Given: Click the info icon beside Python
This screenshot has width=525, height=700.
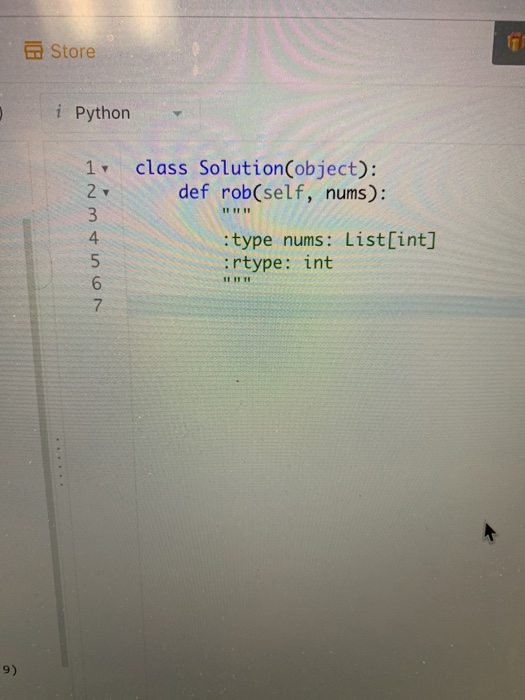Looking at the screenshot, I should point(58,112).
